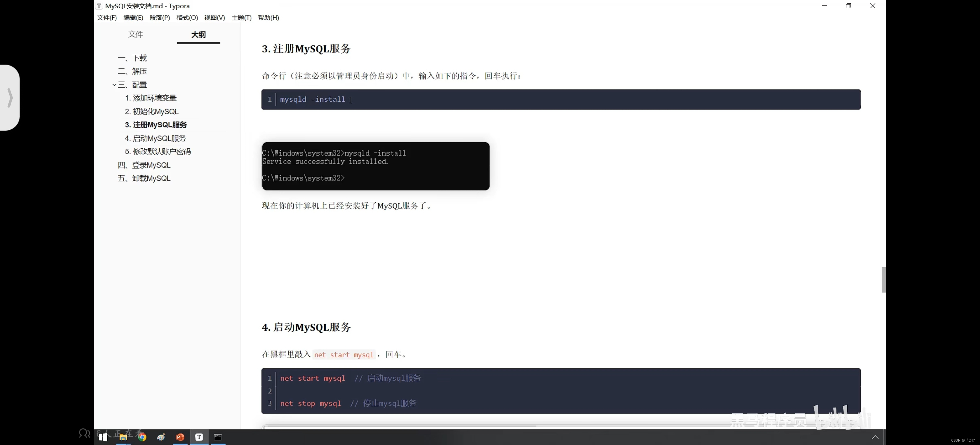This screenshot has height=445, width=980.
Task: Jump to outline heading 二、解压
Action: coord(132,71)
